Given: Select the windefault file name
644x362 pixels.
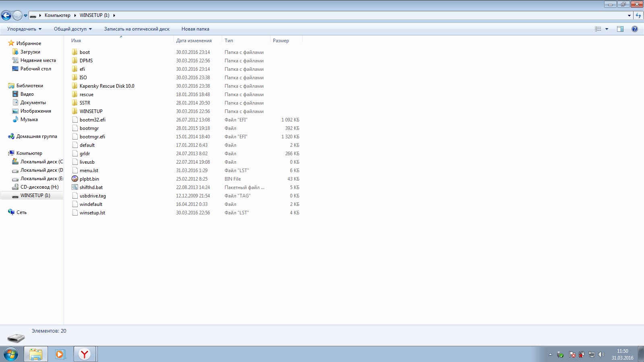Looking at the screenshot, I should pos(91,204).
